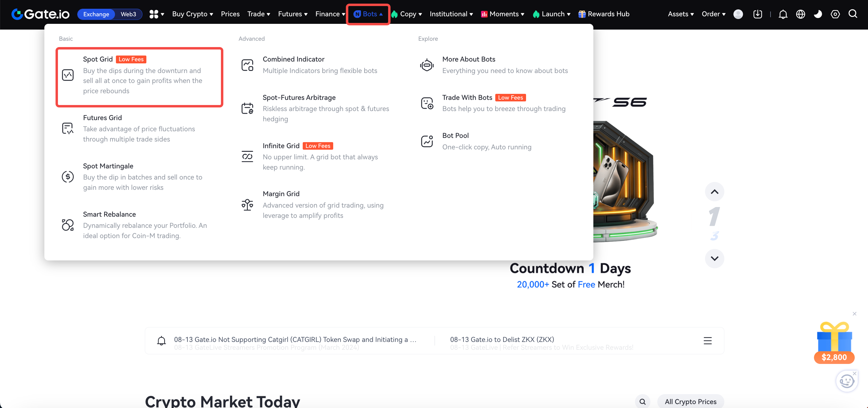Click the notification bell icon in header
Image resolution: width=868 pixels, height=408 pixels.
point(783,14)
